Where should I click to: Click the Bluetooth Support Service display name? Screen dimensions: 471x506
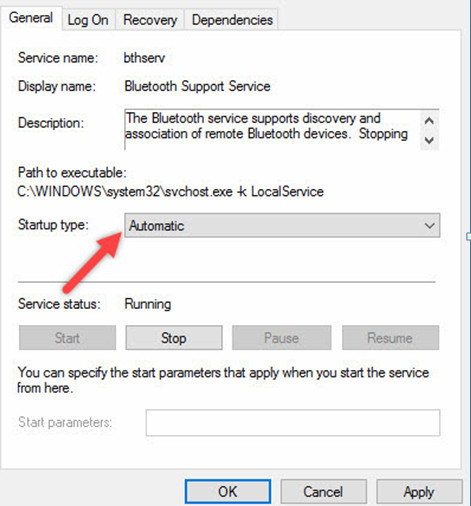tap(197, 86)
